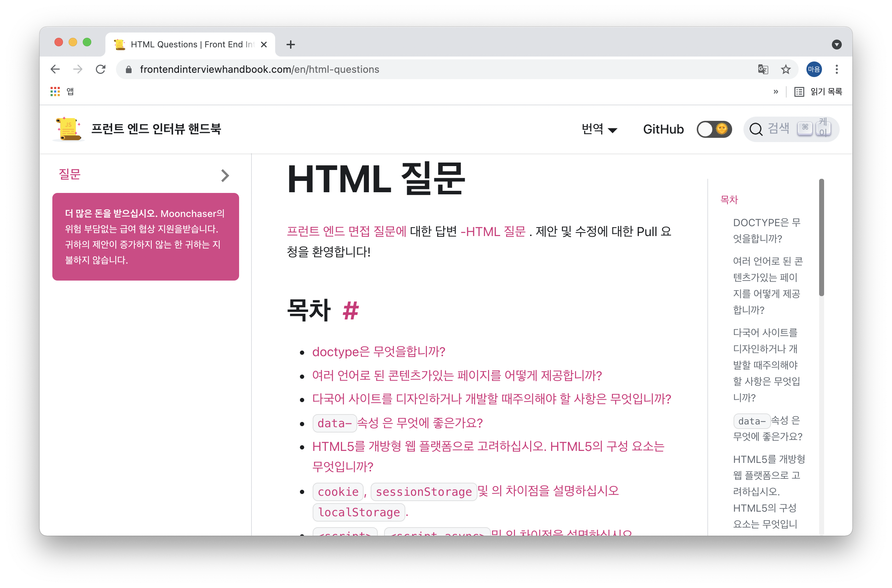892x588 pixels.
Task: Click the handbook scroll logo icon
Action: click(68, 129)
